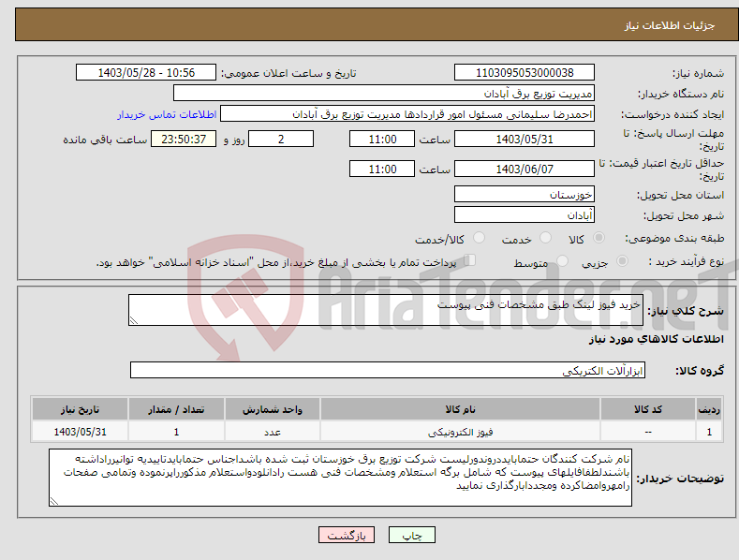Click the توضیحات خریدار text area

(x=340, y=478)
